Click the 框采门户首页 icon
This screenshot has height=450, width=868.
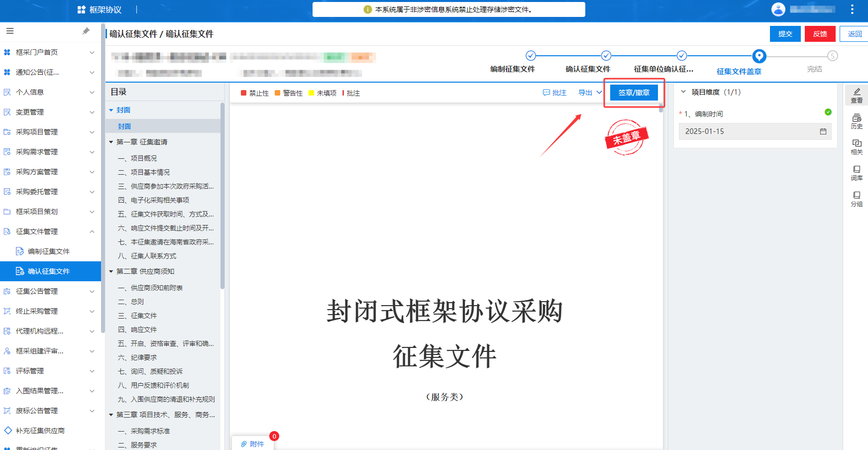tap(7, 52)
